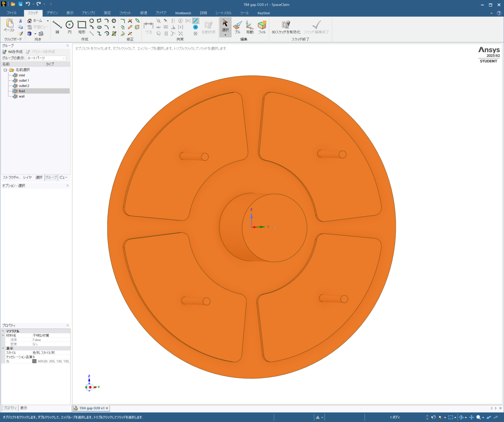
Task: Click the Paste (ペースト) clipboard icon
Action: click(9, 25)
